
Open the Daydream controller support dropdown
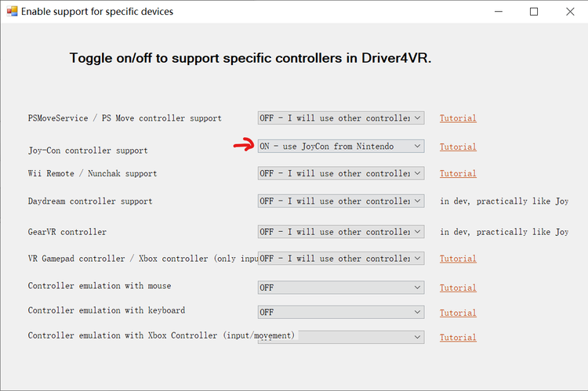point(341,201)
